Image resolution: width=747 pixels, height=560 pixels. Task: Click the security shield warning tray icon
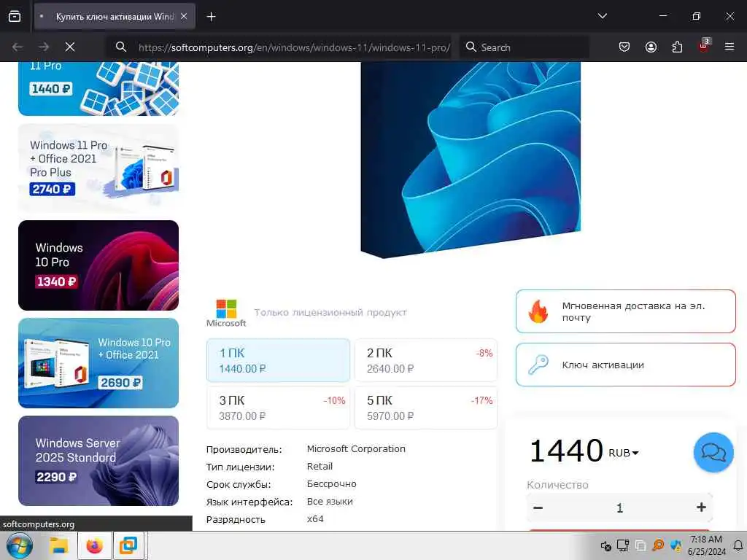(676, 545)
